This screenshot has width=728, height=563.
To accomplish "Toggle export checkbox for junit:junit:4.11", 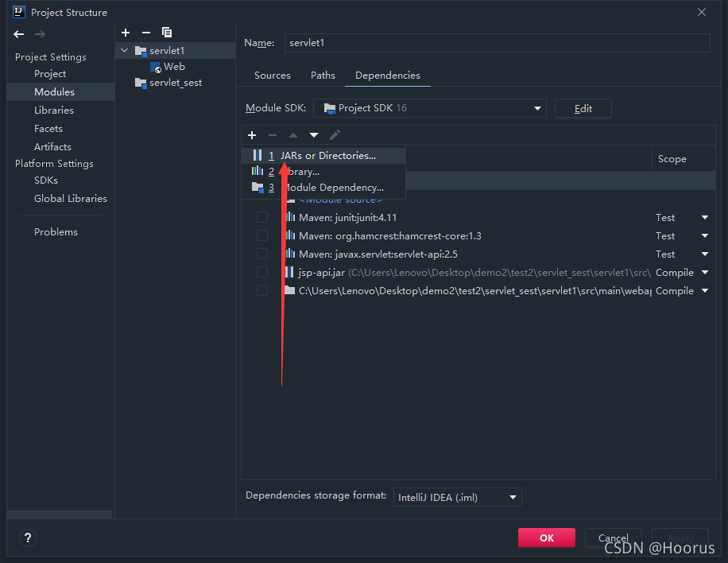I will [x=262, y=217].
